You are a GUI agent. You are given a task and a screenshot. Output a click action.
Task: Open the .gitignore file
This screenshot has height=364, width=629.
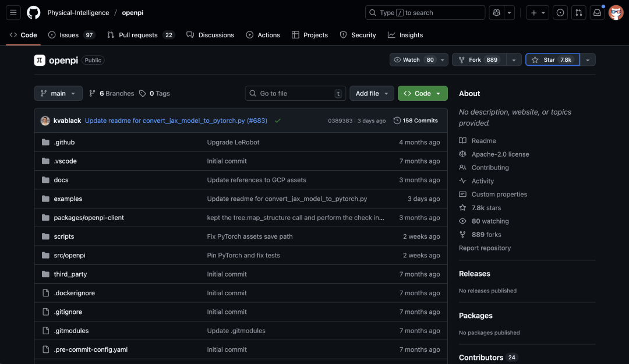coord(68,312)
